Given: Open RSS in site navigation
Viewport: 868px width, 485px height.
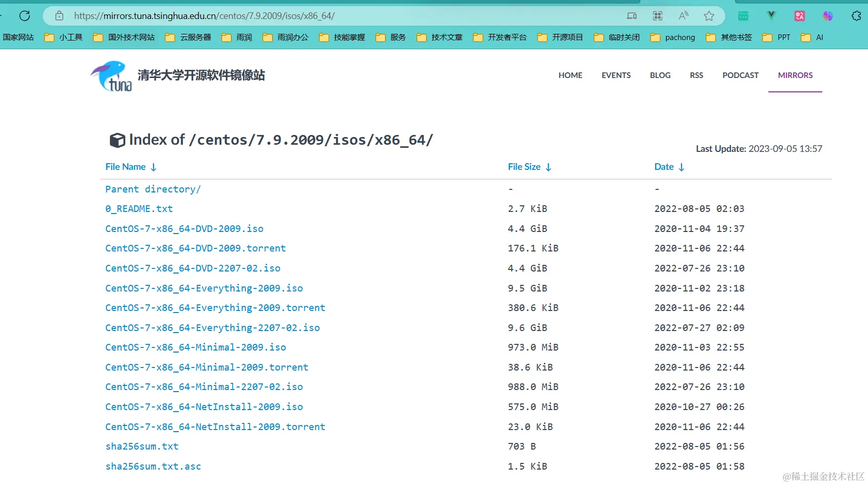Looking at the screenshot, I should click(696, 75).
